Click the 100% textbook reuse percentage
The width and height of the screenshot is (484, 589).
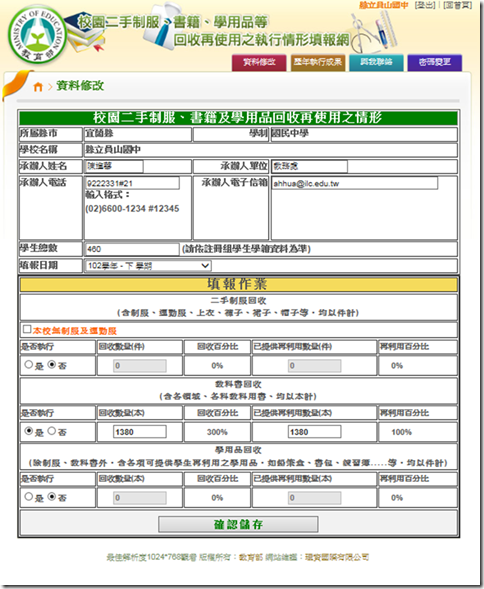coord(401,432)
